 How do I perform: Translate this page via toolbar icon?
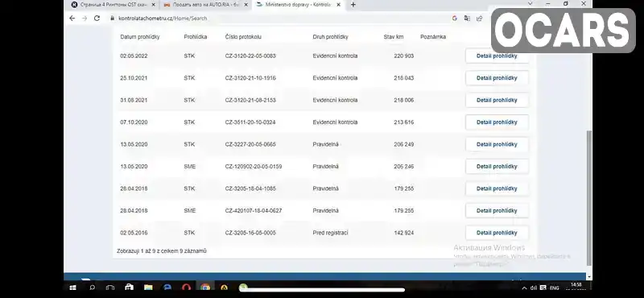(x=467, y=18)
